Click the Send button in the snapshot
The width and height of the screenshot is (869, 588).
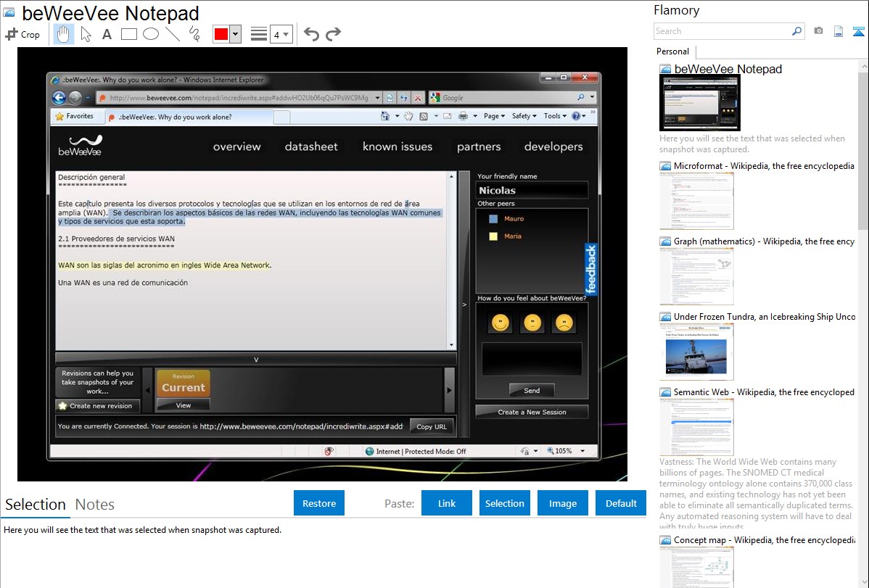tap(532, 391)
